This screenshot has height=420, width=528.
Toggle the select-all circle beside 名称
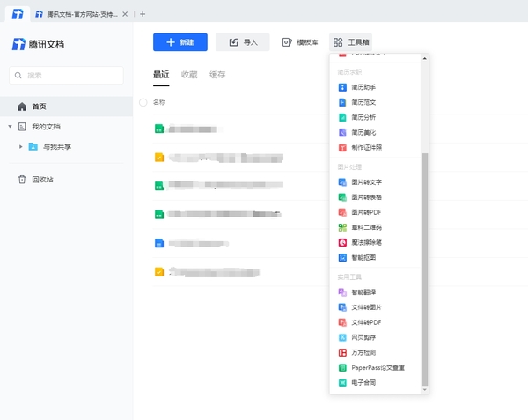143,102
